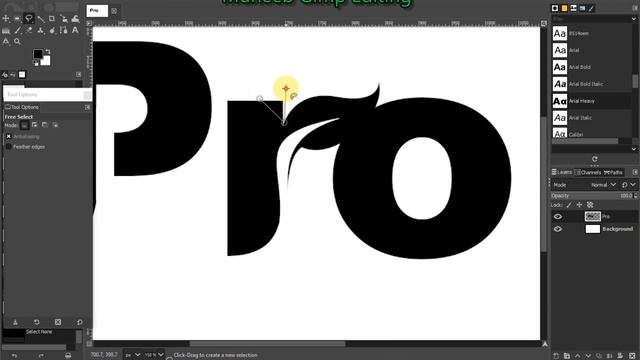This screenshot has height=360, width=640.
Task: Reset colors to default black and white
Action: 36,63
